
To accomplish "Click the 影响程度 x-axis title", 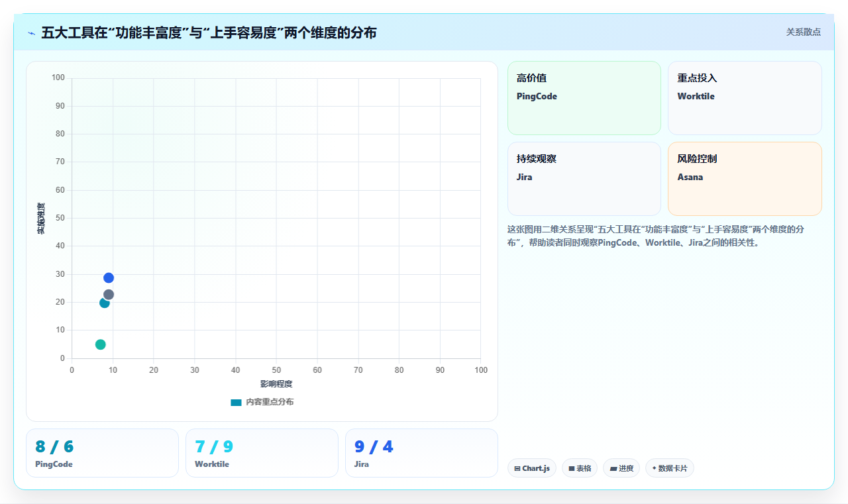I will click(x=276, y=384).
